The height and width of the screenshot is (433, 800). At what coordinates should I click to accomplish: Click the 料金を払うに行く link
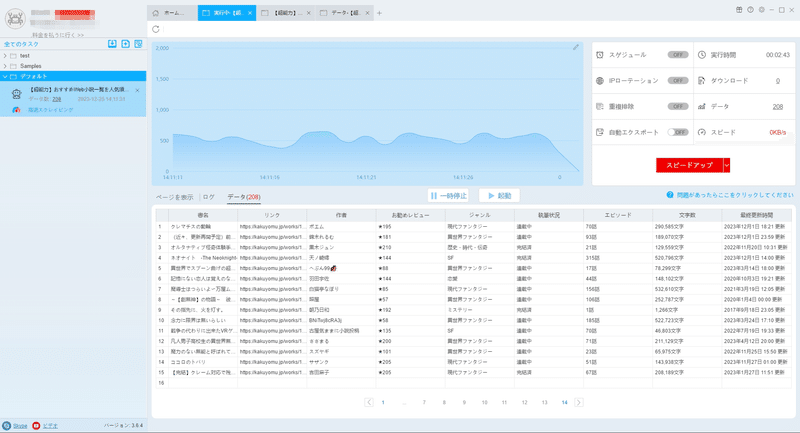coord(58,35)
